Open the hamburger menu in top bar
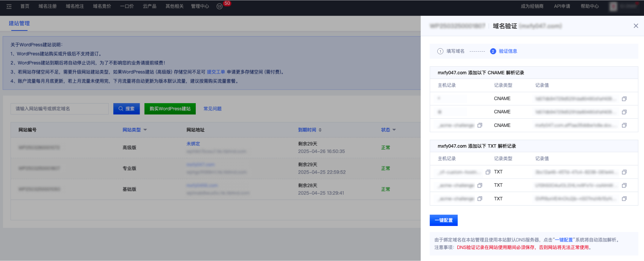644x261 pixels. (x=9, y=6)
